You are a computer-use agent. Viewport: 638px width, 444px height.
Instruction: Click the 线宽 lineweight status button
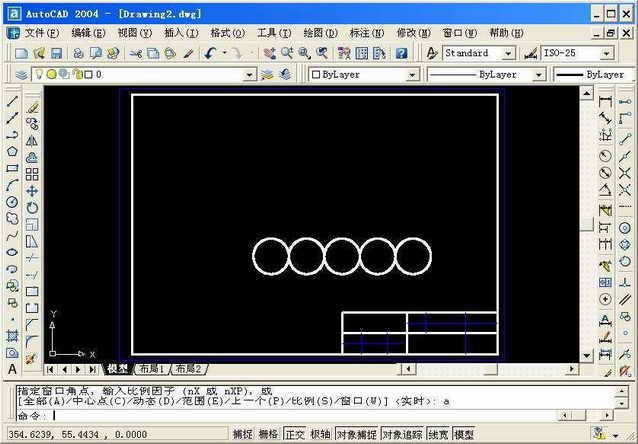pos(438,435)
